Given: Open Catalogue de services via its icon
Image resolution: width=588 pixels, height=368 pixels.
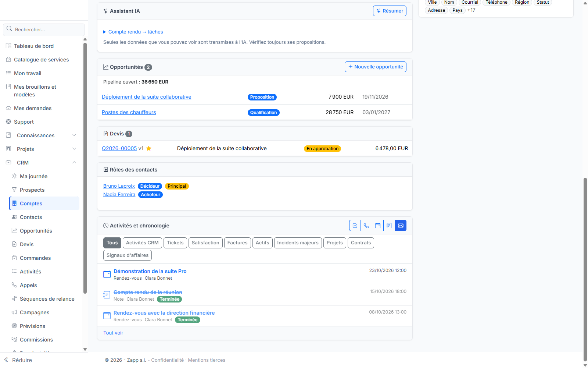Looking at the screenshot, I should click(8, 60).
